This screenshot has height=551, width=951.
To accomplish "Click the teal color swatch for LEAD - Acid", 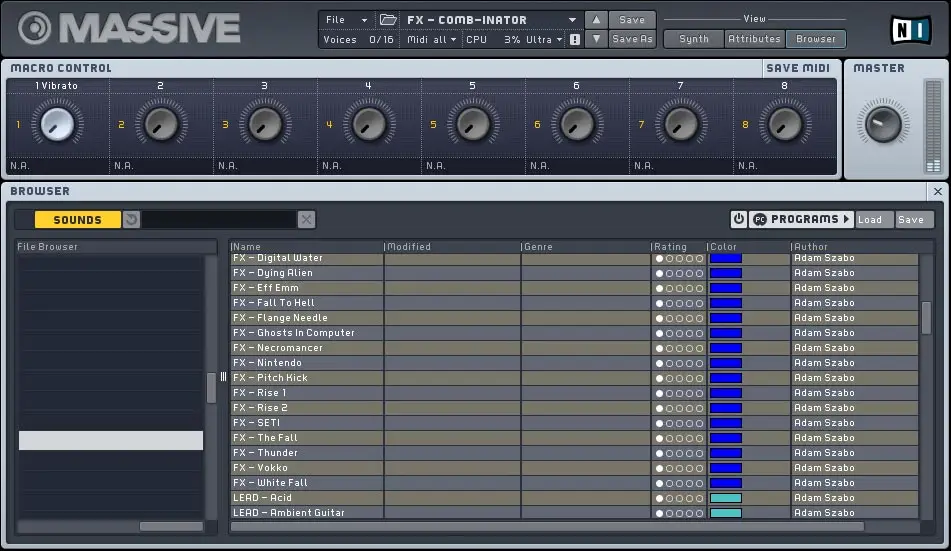I will tap(725, 498).
